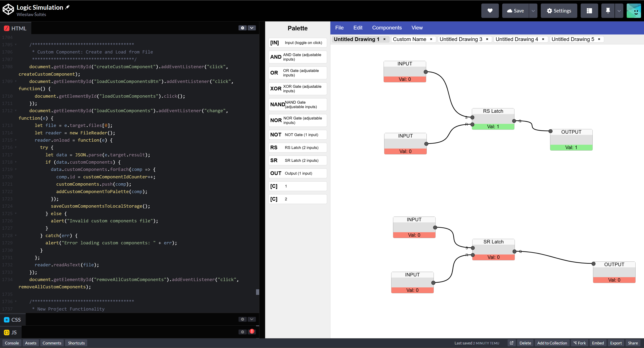Click the Save button
The image size is (644, 348).
tap(515, 11)
